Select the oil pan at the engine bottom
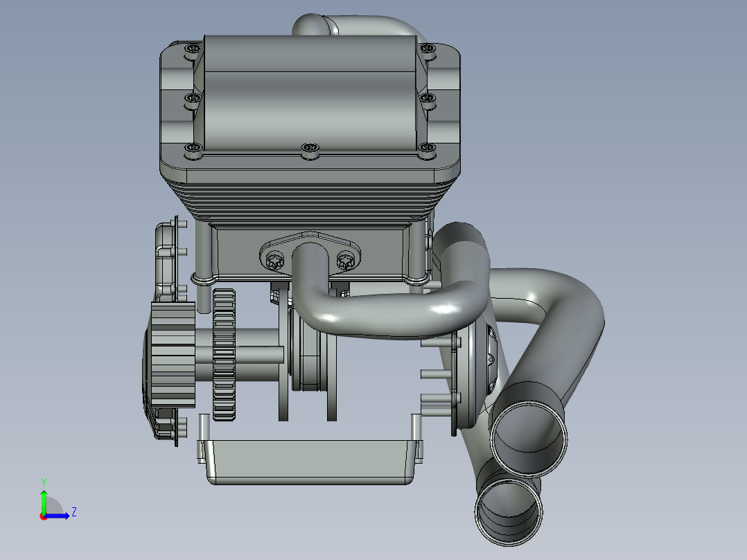Screen dimensions: 747x560 point(310,462)
